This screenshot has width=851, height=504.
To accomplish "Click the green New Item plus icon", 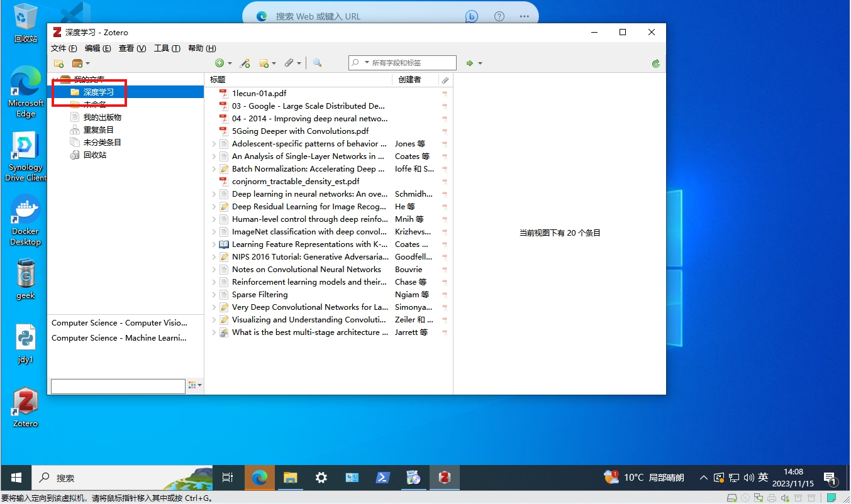I will coord(220,63).
